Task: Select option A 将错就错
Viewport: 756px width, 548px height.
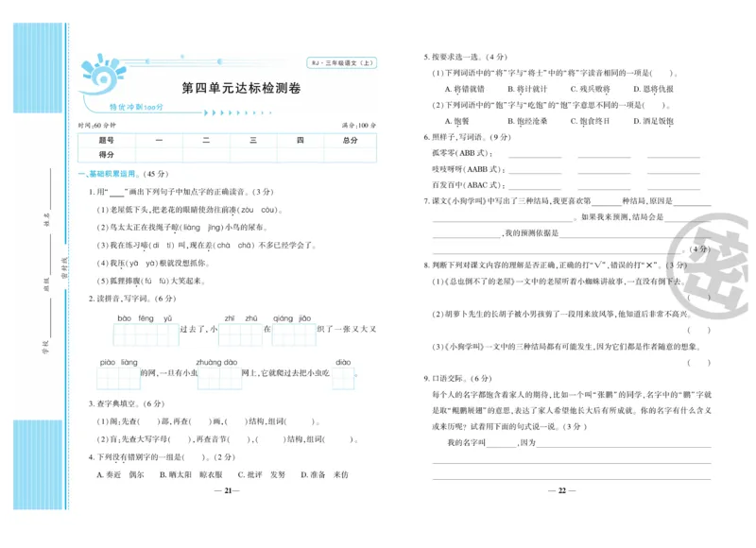Action: point(465,88)
